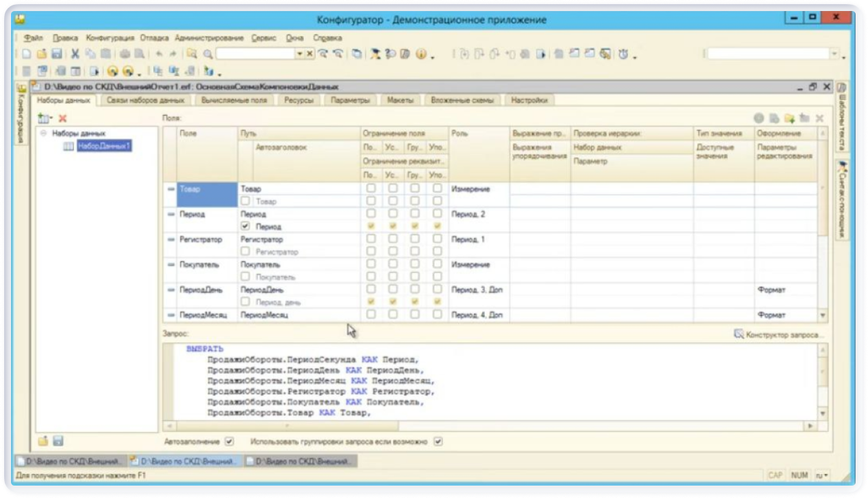Image resolution: width=868 pixels, height=498 pixels.
Task: Click the New document icon
Action: point(26,54)
